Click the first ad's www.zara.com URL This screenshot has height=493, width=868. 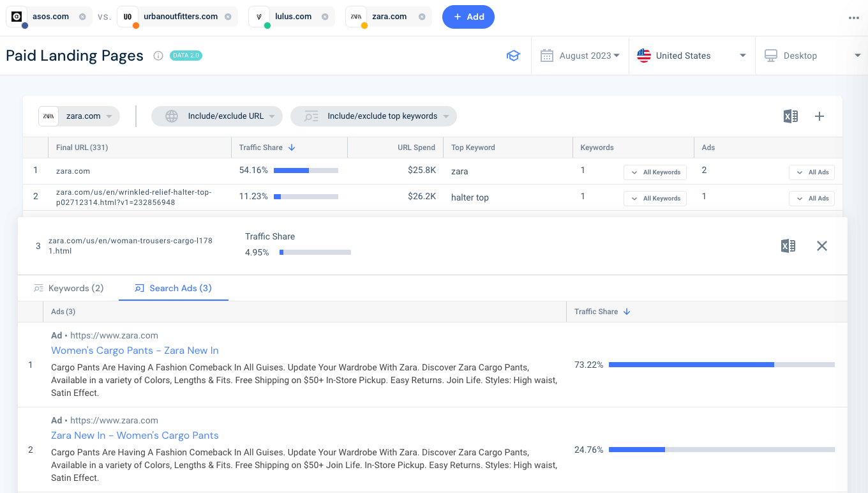(114, 335)
